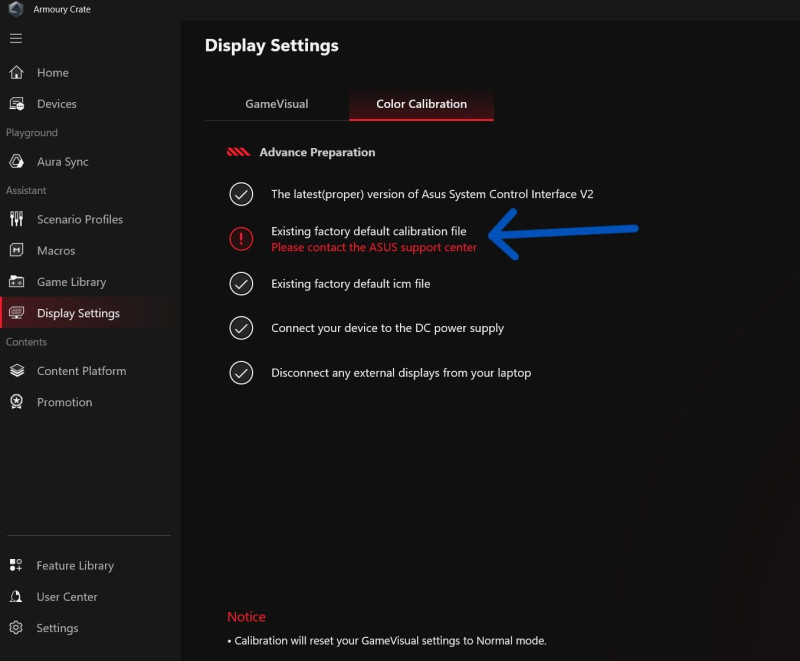Click the red calibration file warning icon

point(241,239)
